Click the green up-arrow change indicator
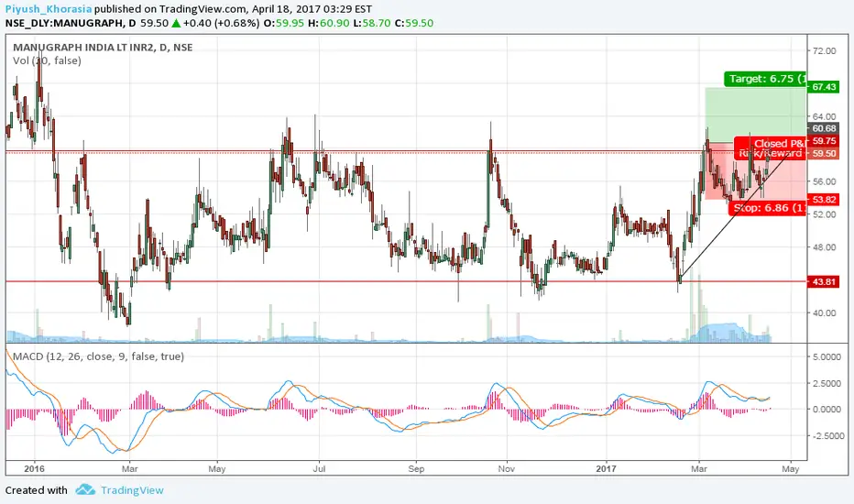The height and width of the screenshot is (504, 854). (x=176, y=23)
